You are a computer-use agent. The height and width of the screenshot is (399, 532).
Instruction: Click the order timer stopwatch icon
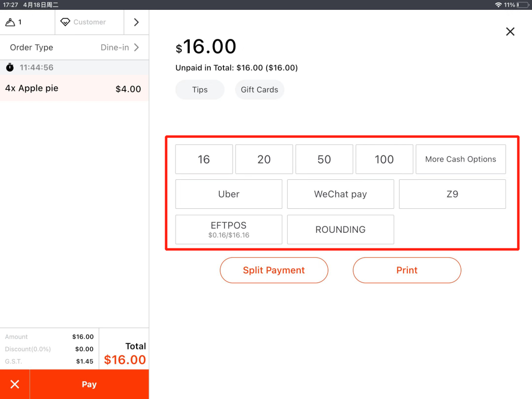[x=10, y=68]
